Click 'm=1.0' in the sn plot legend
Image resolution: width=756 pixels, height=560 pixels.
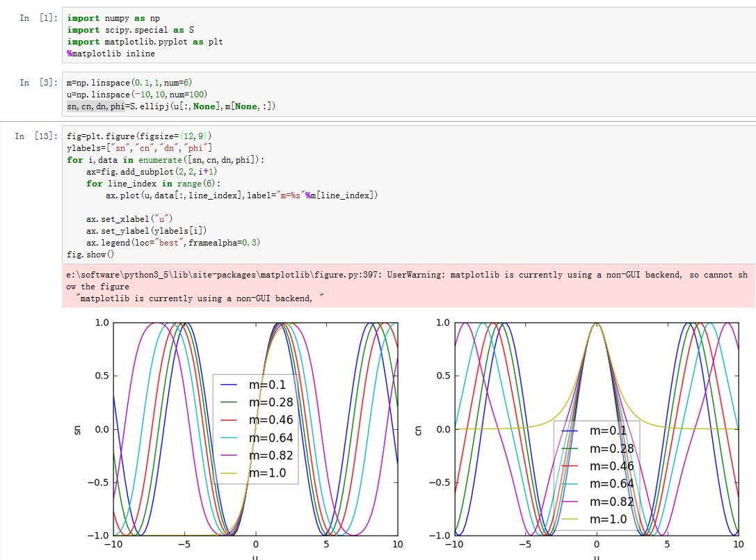pos(268,473)
